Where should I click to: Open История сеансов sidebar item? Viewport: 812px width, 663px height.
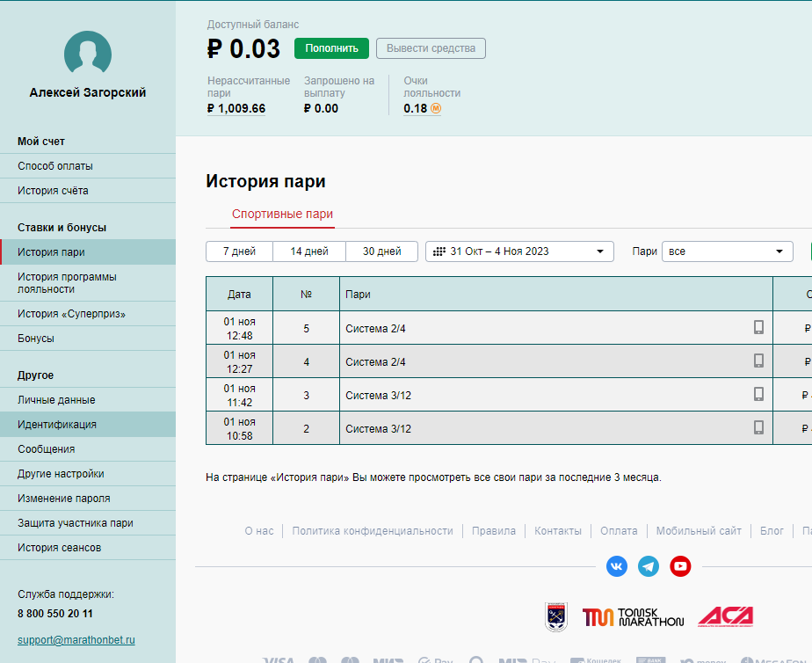[x=88, y=548]
